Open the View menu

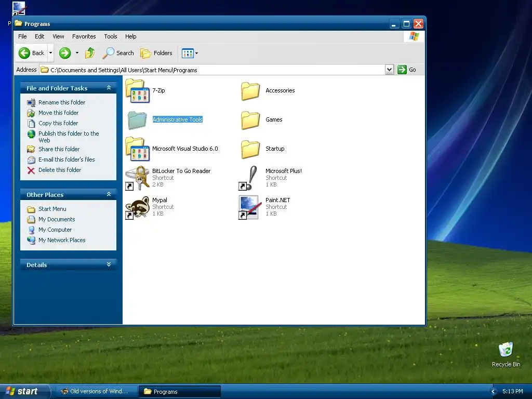click(x=58, y=36)
